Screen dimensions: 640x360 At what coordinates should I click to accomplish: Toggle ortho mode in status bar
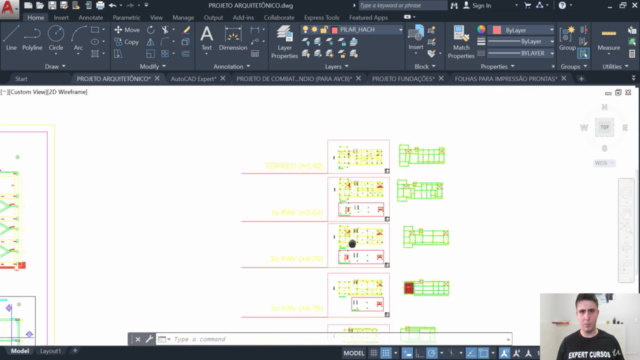420,353
